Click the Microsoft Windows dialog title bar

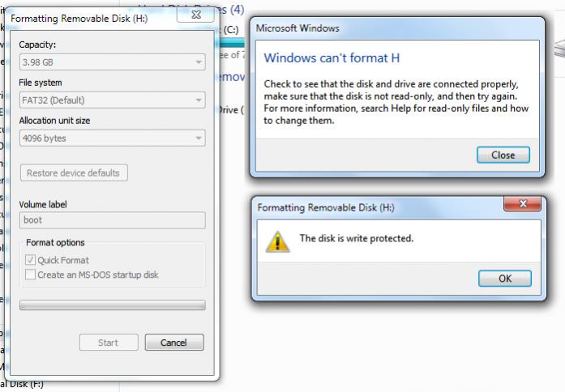396,28
